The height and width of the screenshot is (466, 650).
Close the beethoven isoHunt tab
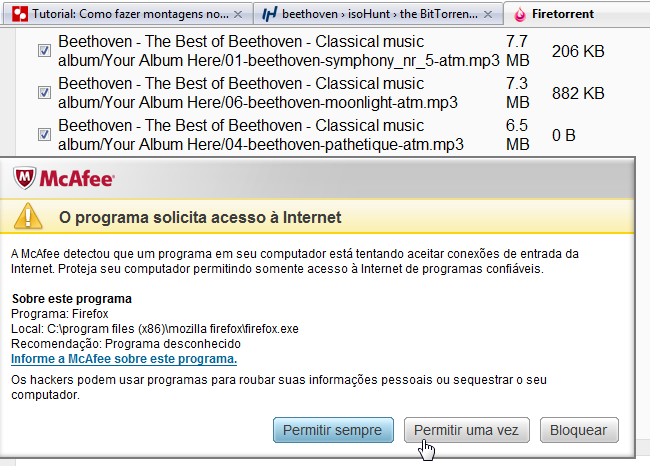[x=488, y=15]
